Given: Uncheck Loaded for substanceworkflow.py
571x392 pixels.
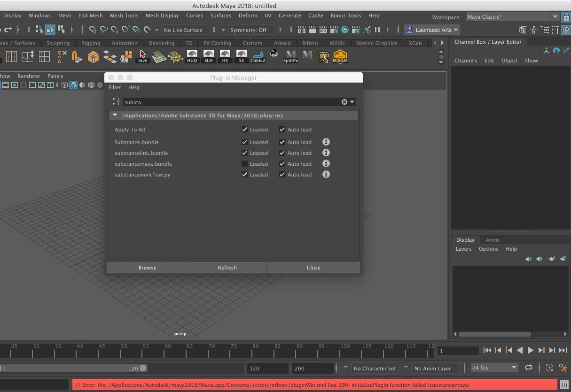Looking at the screenshot, I should [x=244, y=175].
